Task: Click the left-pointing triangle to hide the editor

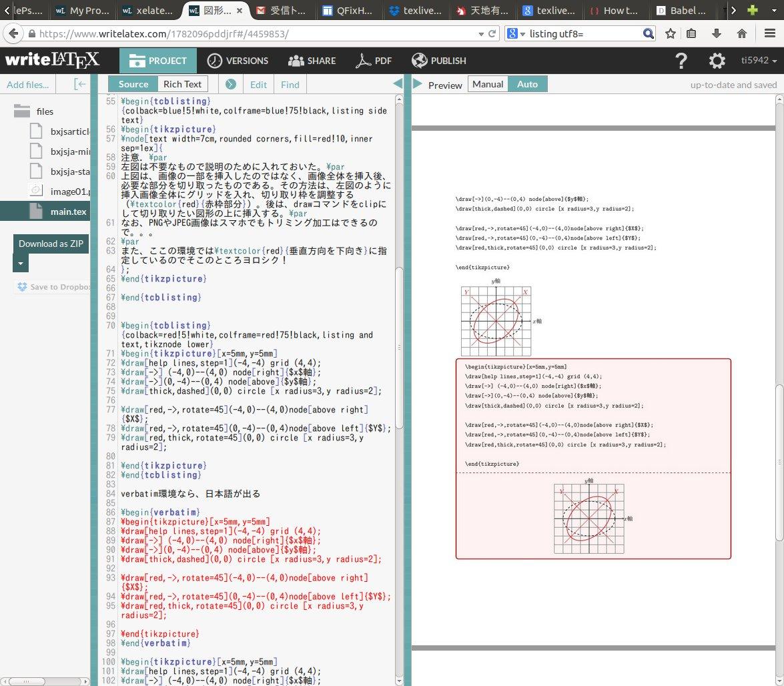Action: [398, 83]
